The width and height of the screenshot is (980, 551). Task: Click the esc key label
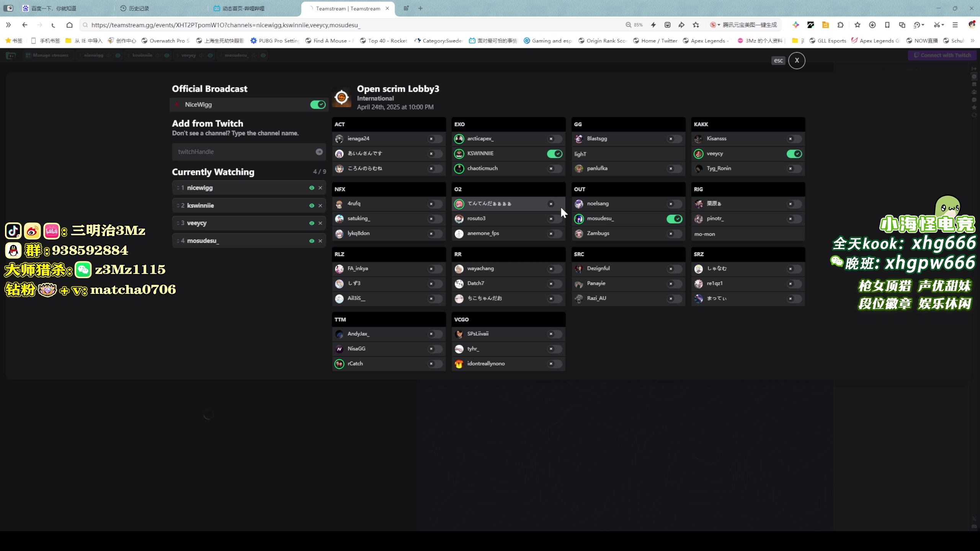click(x=778, y=60)
